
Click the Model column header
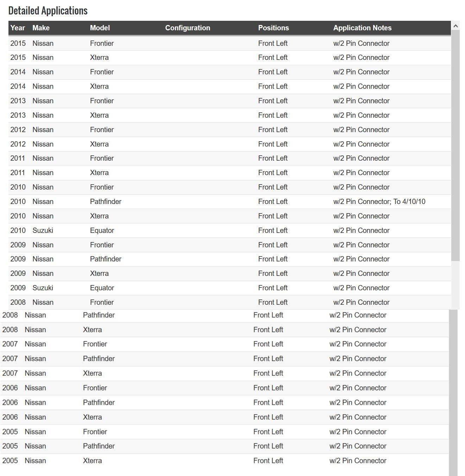click(x=100, y=28)
